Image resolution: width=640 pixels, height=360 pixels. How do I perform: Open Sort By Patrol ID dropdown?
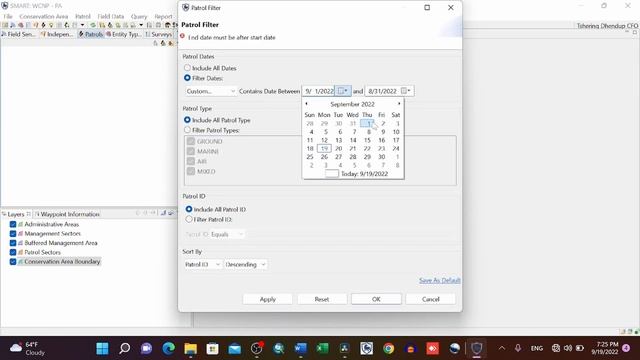[x=202, y=264]
